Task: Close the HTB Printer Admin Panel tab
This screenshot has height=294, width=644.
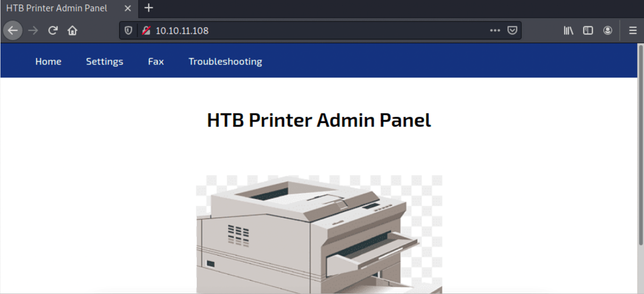Action: 128,8
